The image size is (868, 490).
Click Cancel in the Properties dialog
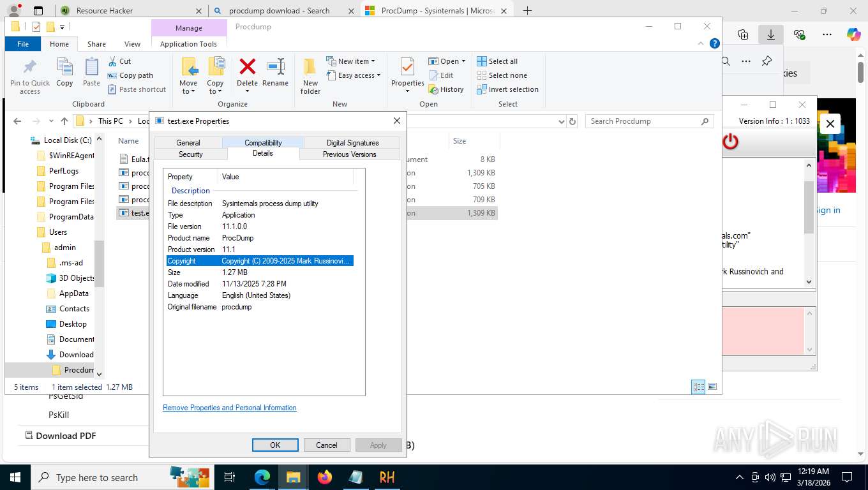pyautogui.click(x=326, y=445)
